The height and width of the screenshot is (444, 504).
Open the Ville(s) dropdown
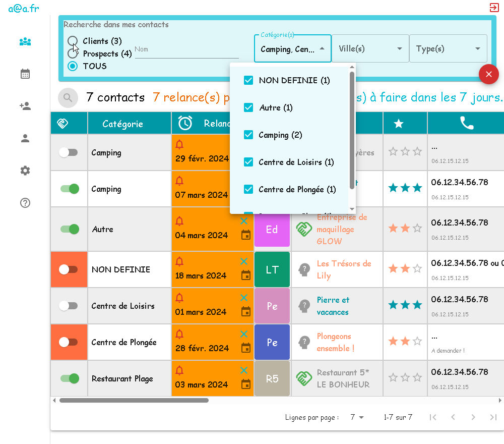(370, 49)
